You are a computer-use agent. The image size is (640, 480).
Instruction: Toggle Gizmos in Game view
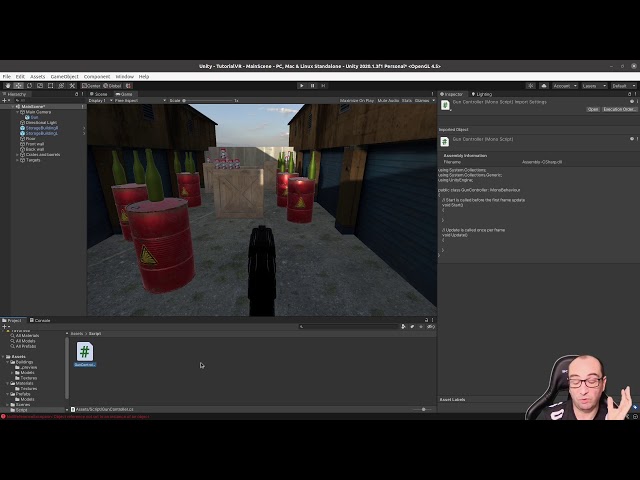[x=422, y=100]
